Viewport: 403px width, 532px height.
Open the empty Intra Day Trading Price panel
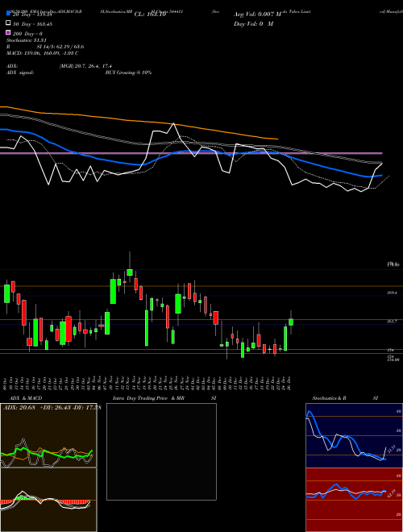coord(161,451)
